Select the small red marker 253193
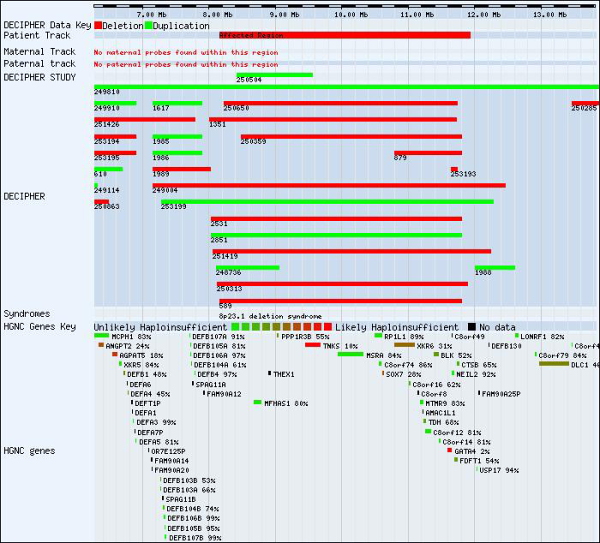The height and width of the screenshot is (543, 600). click(454, 169)
